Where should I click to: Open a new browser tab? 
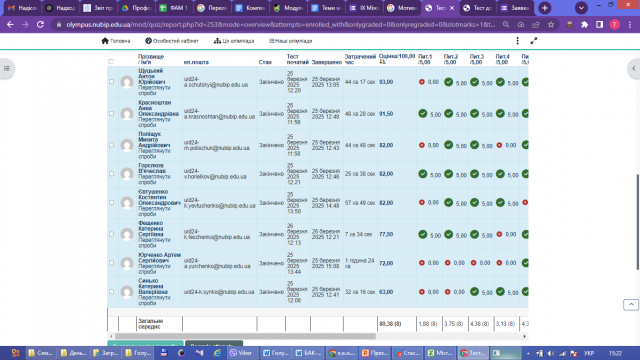point(544,8)
